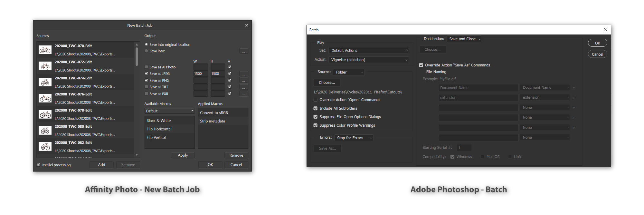Enable Save as TIFF checkbox
This screenshot has height=215, width=644.
pyautogui.click(x=147, y=87)
